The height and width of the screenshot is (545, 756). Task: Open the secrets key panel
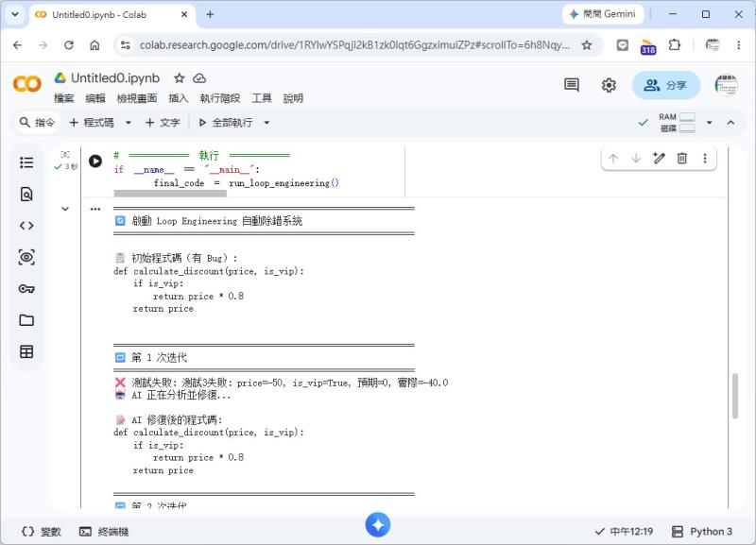[26, 289]
